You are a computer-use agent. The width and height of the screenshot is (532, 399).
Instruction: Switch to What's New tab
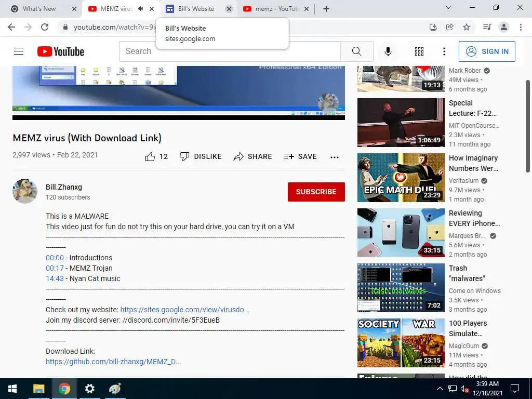tap(39, 9)
